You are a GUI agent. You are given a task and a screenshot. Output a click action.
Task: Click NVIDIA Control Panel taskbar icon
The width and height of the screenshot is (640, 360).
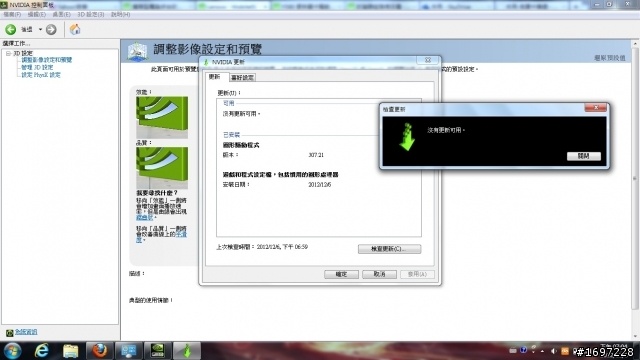pyautogui.click(x=158, y=351)
